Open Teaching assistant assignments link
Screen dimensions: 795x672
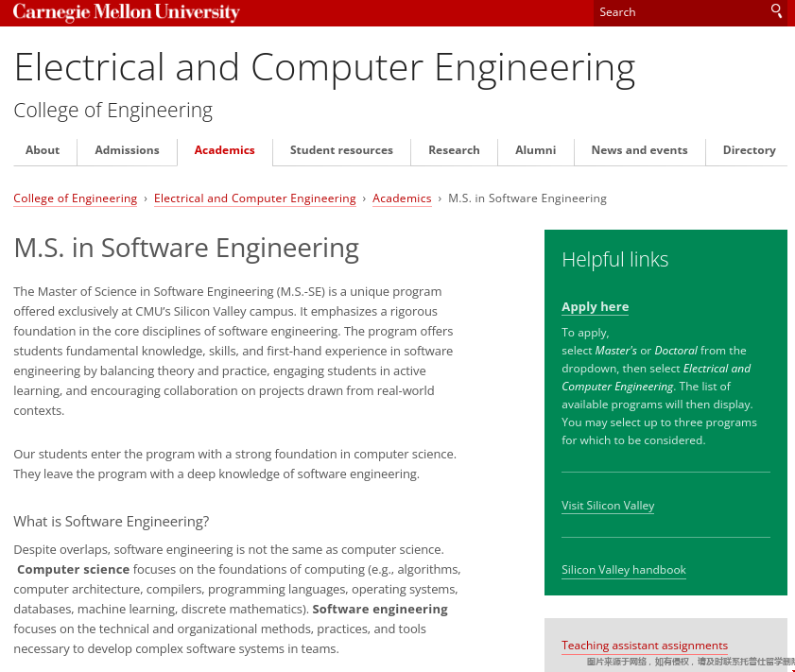coord(645,646)
